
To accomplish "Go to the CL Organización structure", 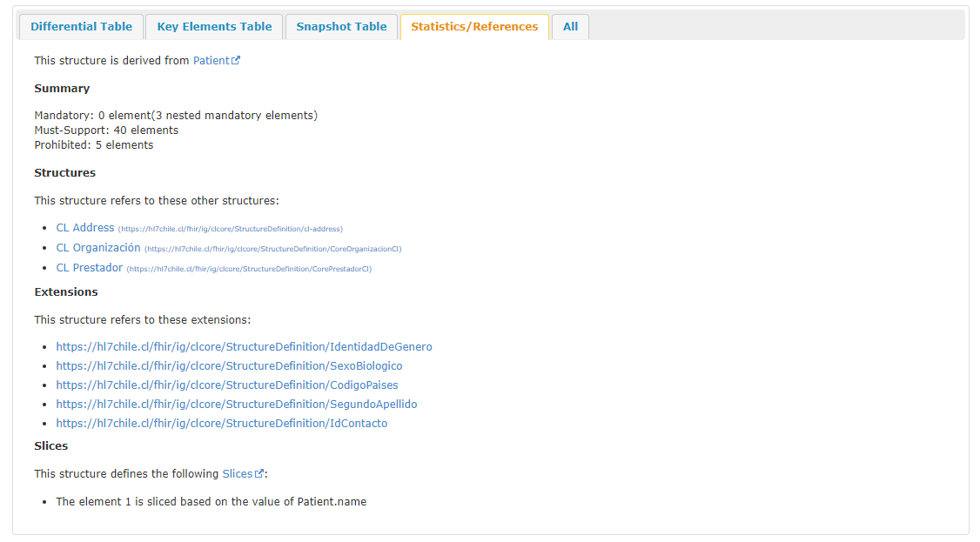I will 97,248.
